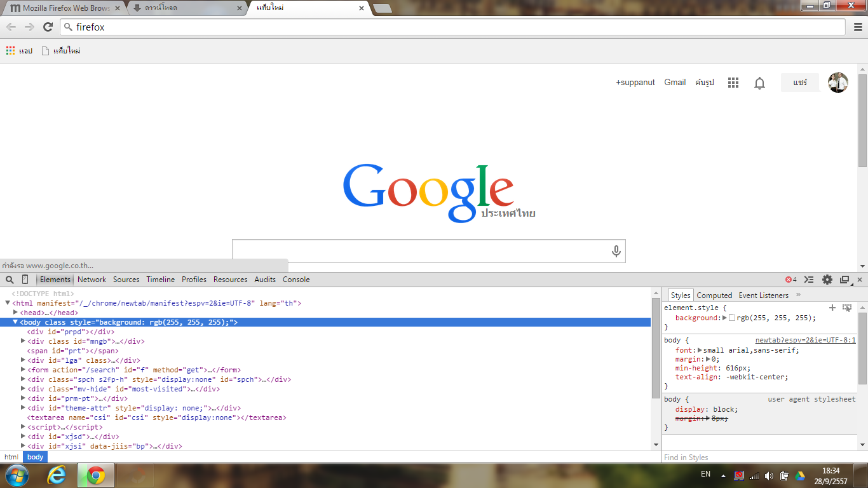Viewport: 868px width, 488px height.
Task: Select html in the breadcrumb bar
Action: point(11,457)
